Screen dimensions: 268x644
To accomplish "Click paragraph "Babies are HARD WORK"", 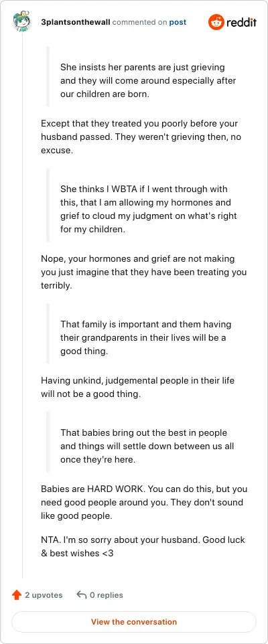I will click(x=144, y=502).
